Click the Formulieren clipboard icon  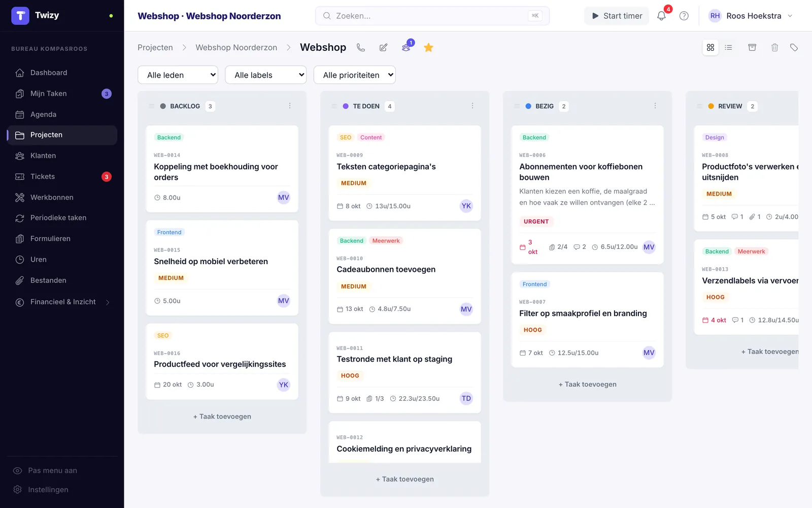coord(20,239)
